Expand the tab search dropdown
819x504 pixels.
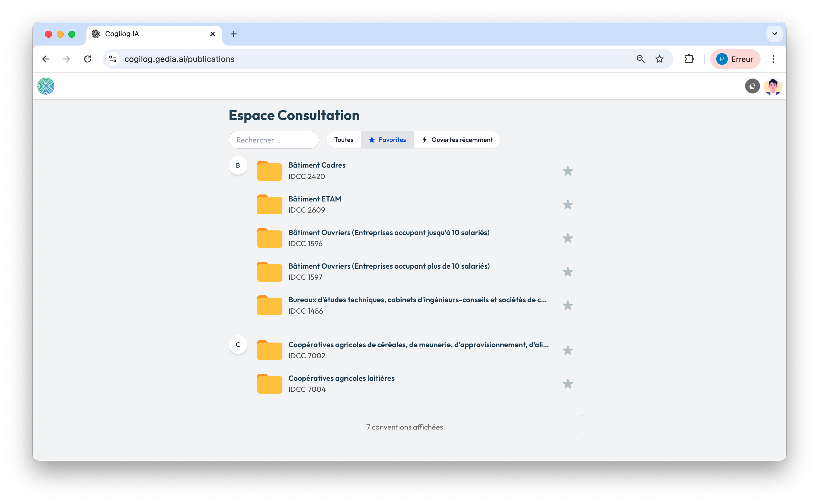(774, 34)
